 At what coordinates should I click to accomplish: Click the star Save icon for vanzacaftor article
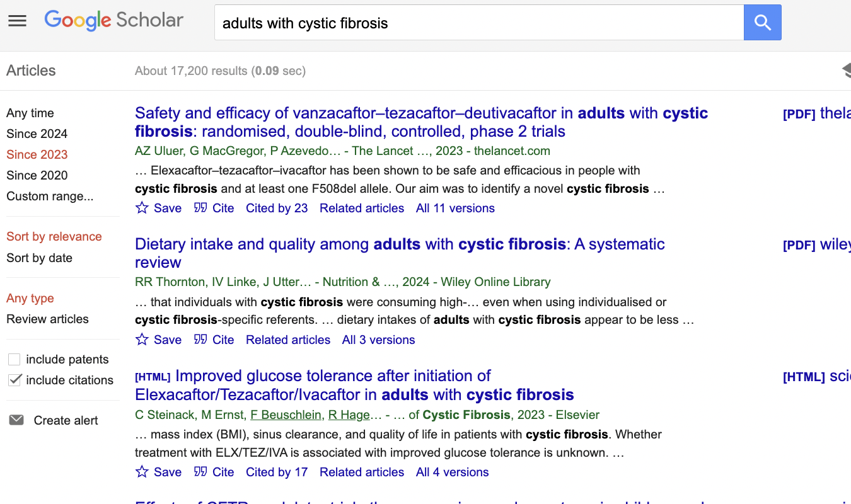point(142,208)
